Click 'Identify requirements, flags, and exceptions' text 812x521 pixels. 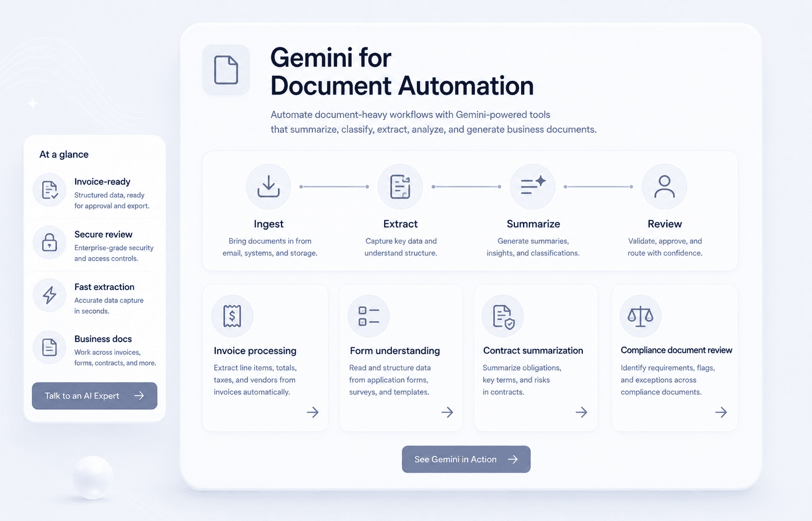tap(668, 380)
